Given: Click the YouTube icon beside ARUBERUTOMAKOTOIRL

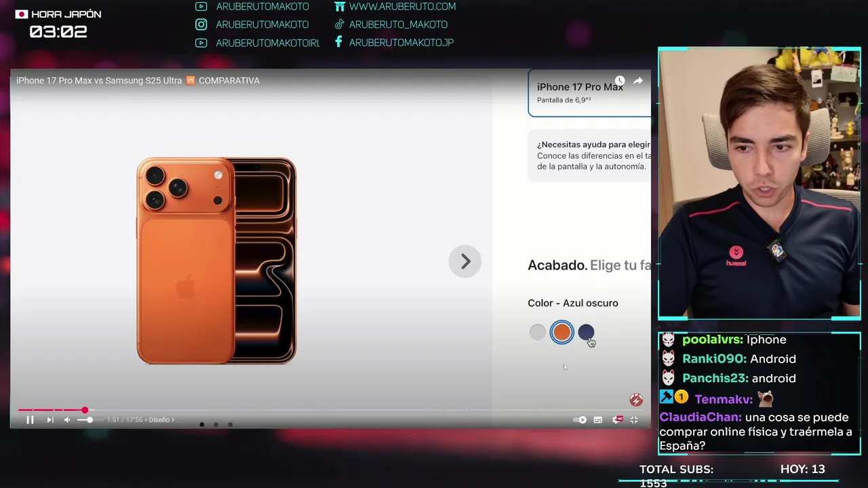Looking at the screenshot, I should click(x=201, y=43).
